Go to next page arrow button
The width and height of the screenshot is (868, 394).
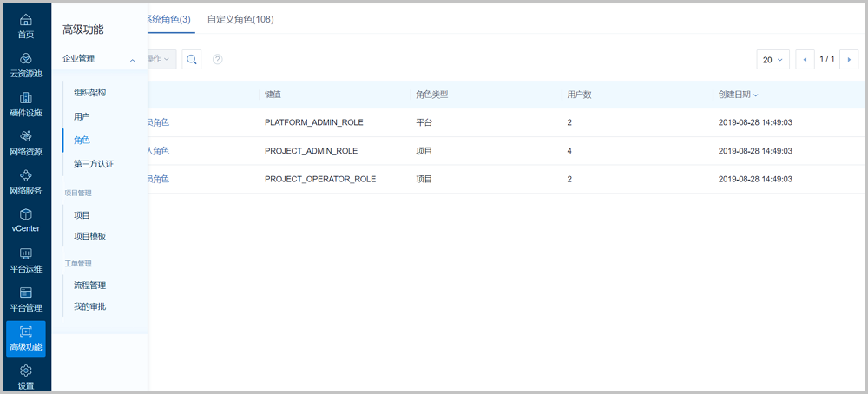(849, 60)
